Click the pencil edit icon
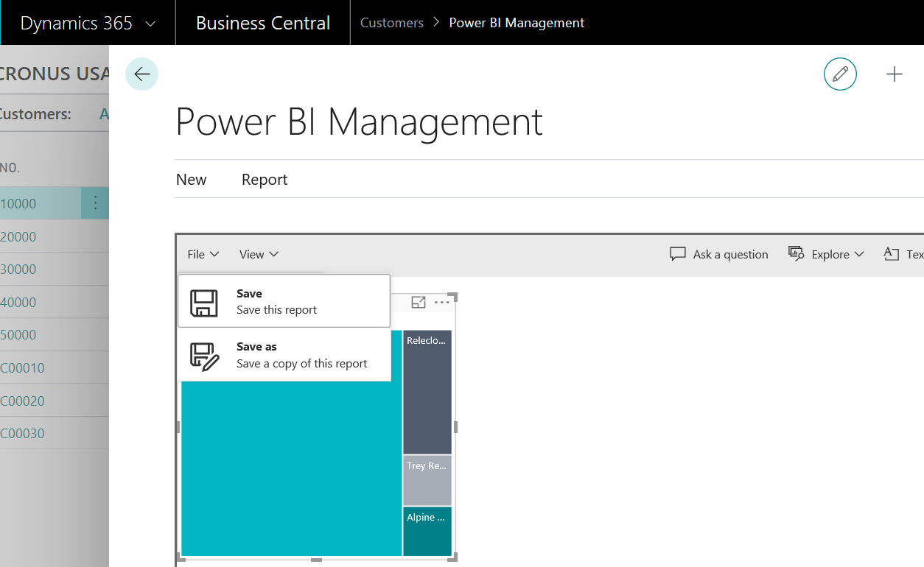The width and height of the screenshot is (924, 567). pos(840,74)
